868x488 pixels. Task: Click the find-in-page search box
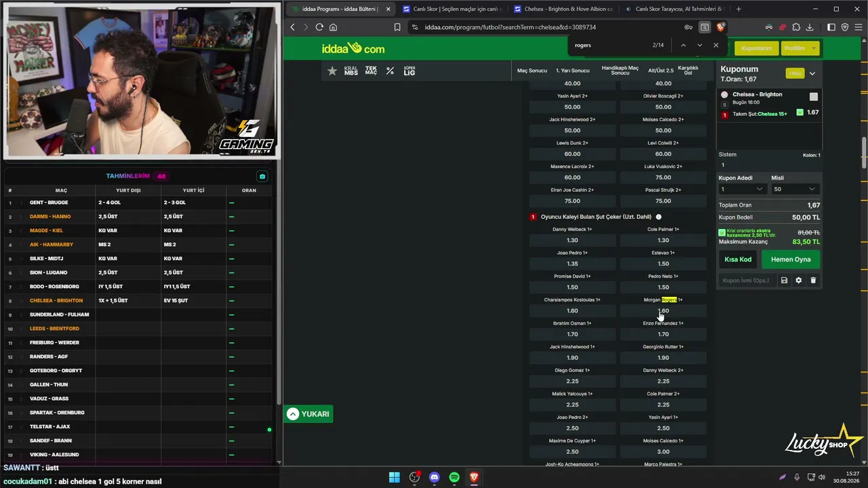coord(610,45)
